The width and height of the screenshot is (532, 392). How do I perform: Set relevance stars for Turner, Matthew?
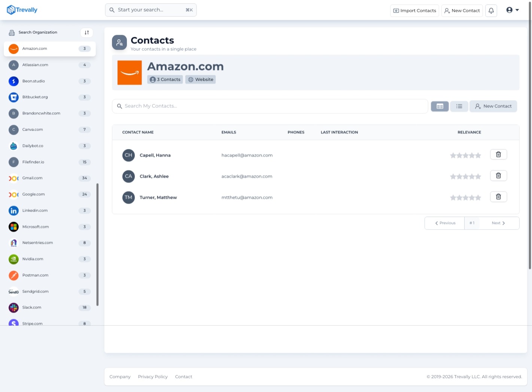point(465,198)
